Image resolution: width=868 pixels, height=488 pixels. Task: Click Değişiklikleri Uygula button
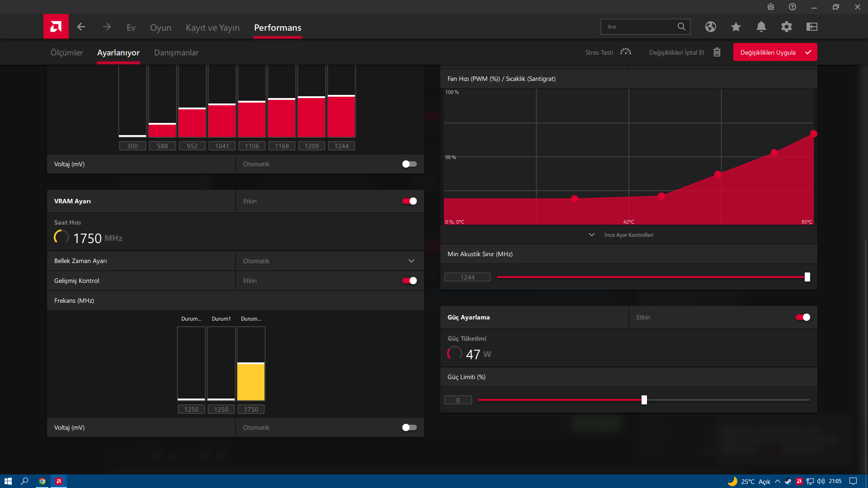coord(775,52)
